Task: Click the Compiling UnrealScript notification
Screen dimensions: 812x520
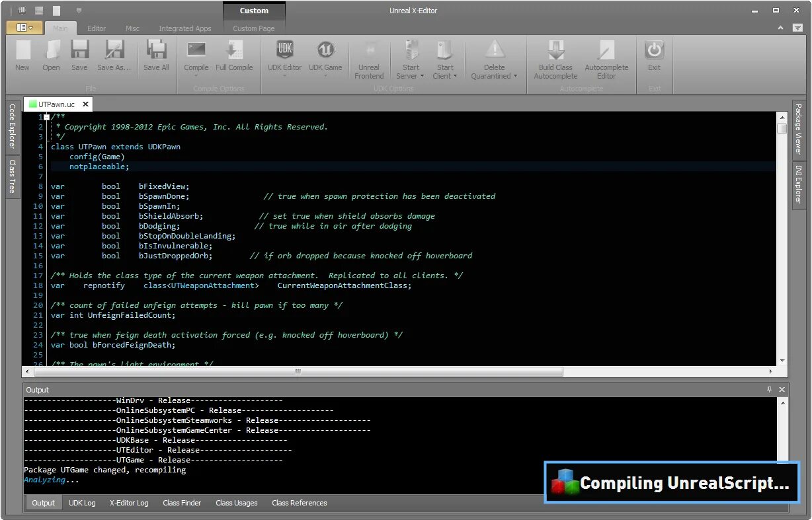Action: [x=672, y=482]
